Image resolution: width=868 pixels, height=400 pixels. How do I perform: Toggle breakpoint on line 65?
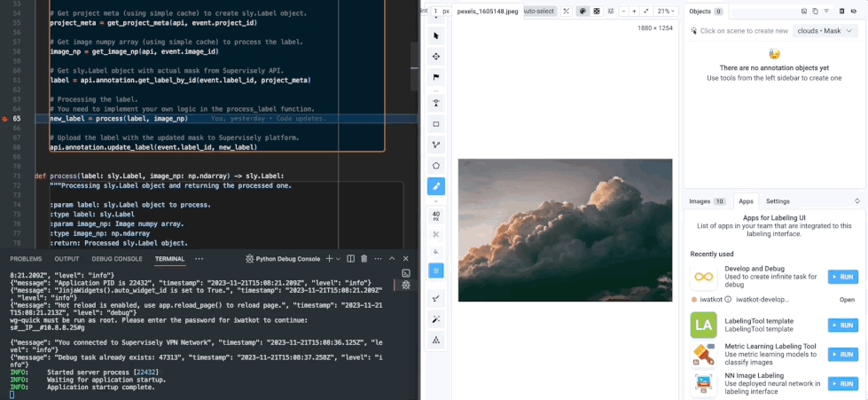point(5,119)
